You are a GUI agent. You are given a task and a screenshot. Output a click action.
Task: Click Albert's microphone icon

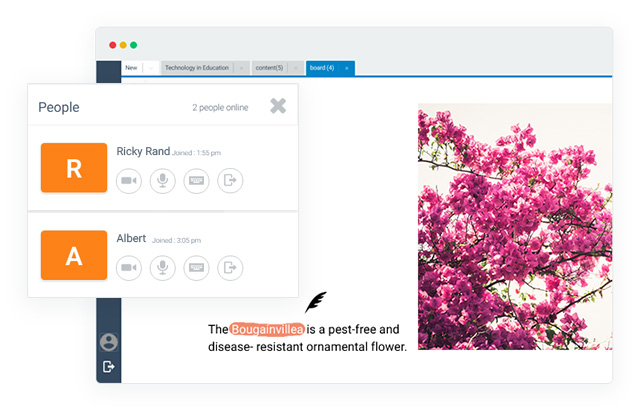click(163, 267)
